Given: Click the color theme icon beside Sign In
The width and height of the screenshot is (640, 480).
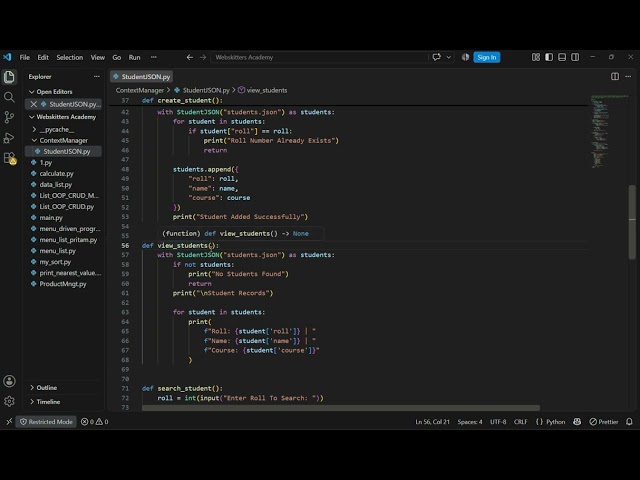Looking at the screenshot, I should coord(465,57).
